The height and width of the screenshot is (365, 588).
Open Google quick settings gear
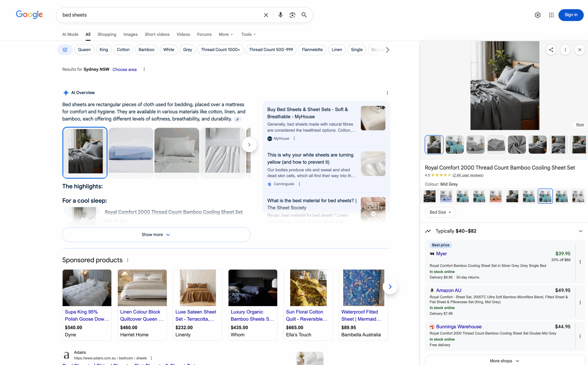538,15
